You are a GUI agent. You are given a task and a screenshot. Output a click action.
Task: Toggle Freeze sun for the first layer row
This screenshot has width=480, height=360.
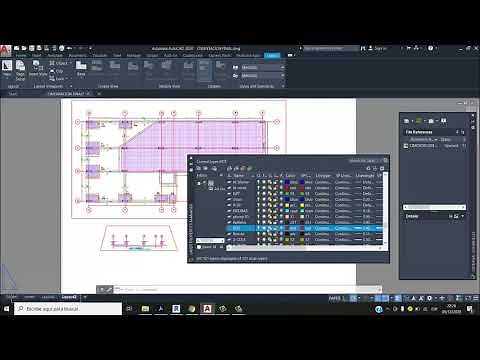(x=264, y=182)
